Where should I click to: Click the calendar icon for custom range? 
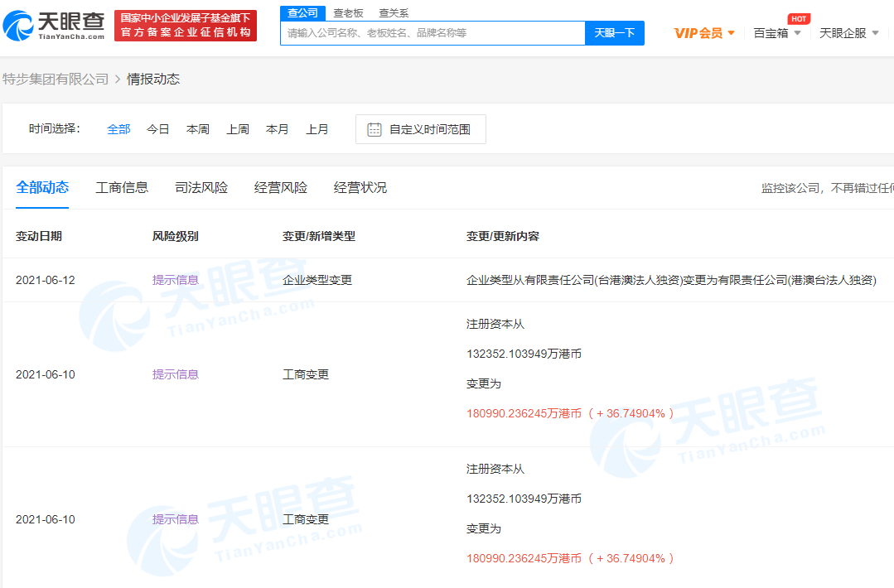click(375, 129)
